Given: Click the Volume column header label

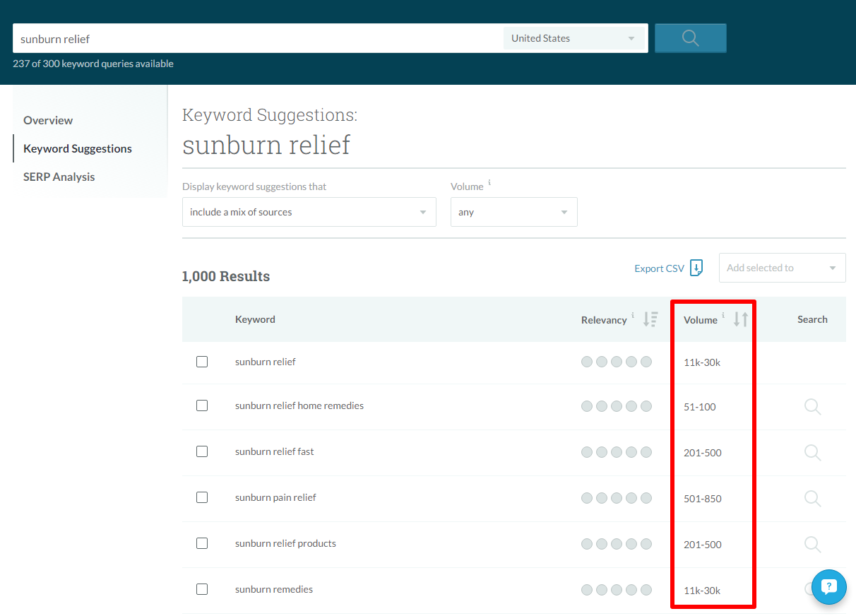Looking at the screenshot, I should pos(701,320).
